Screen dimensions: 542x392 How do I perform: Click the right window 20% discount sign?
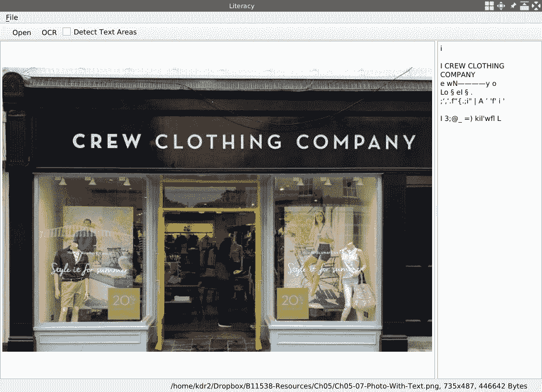[x=292, y=303]
